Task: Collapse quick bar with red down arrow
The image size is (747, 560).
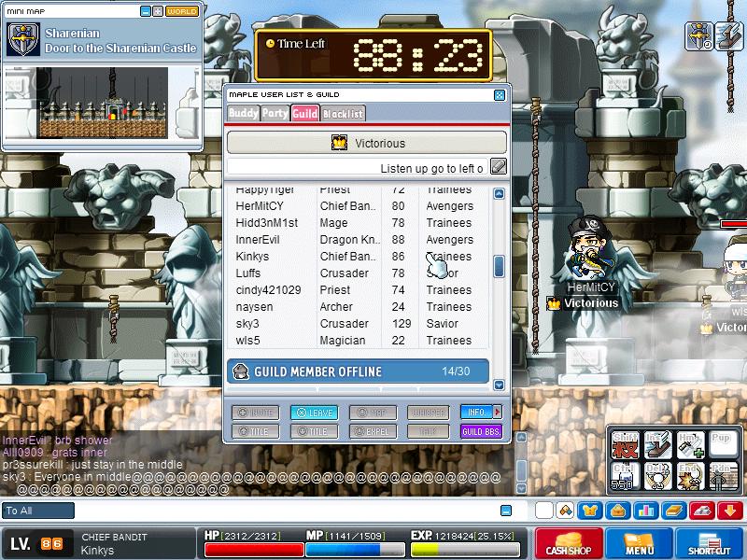Action: (730, 511)
